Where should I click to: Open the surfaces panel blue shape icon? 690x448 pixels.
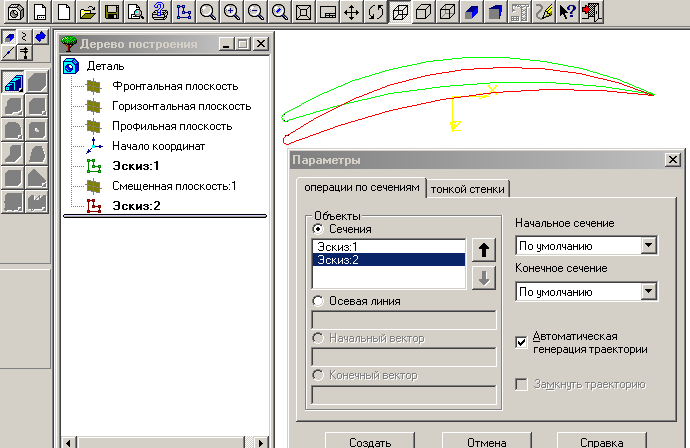[x=40, y=37]
